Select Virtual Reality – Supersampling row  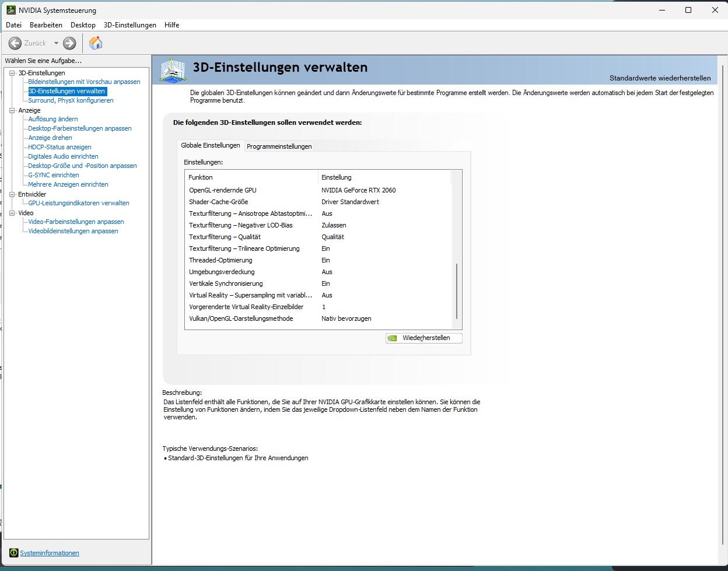click(x=318, y=295)
